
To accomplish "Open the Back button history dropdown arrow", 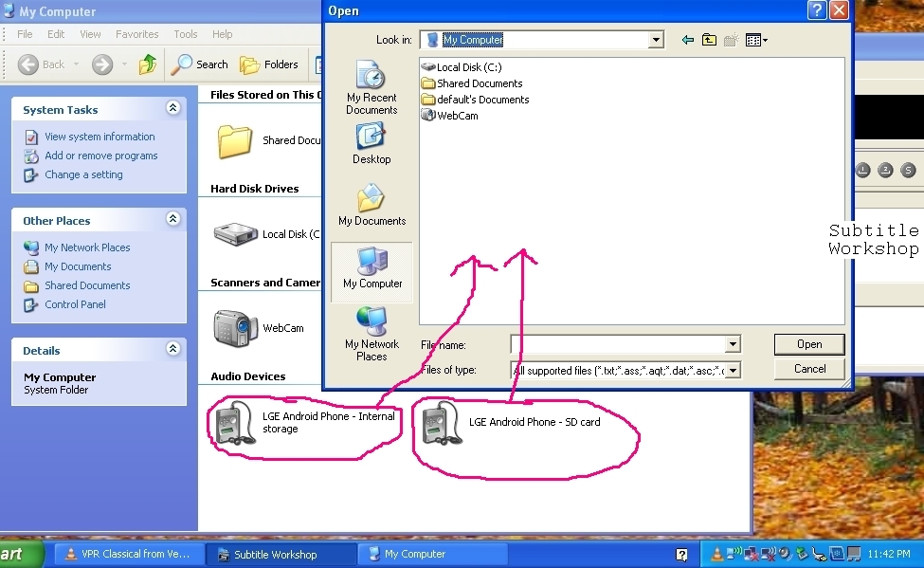I will point(76,64).
